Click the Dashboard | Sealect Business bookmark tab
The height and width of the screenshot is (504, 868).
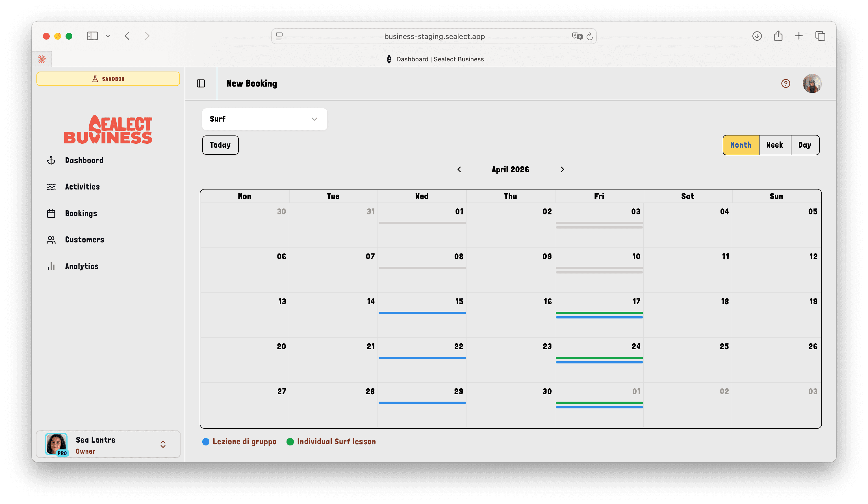click(x=435, y=59)
